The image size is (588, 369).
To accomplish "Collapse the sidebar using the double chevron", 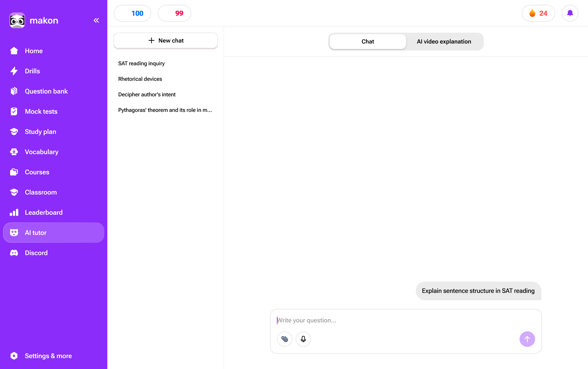I will 96,20.
